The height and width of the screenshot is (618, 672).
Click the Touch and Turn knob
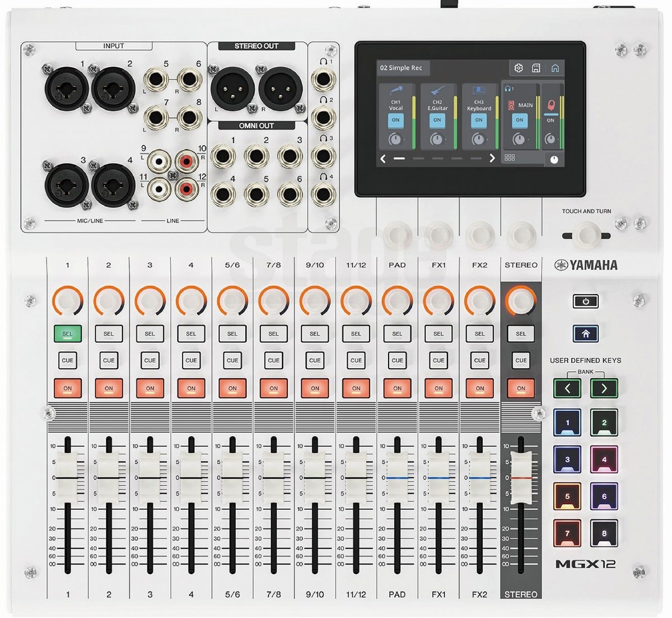[x=586, y=235]
